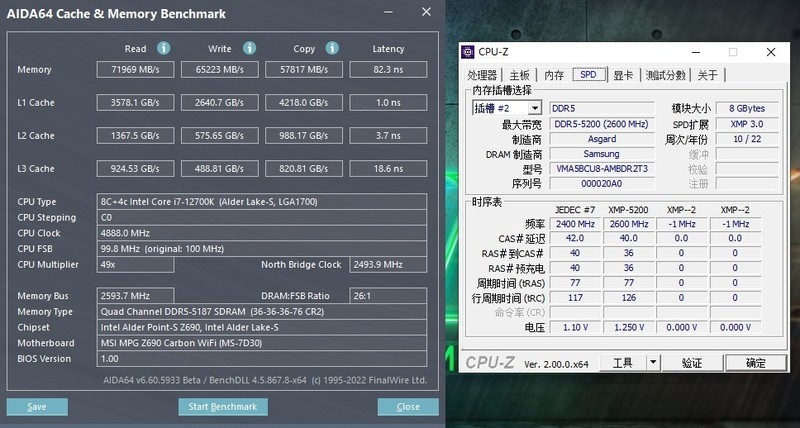800x428 pixels.
Task: Click the CPU Stepping value C0
Action: (x=262, y=217)
